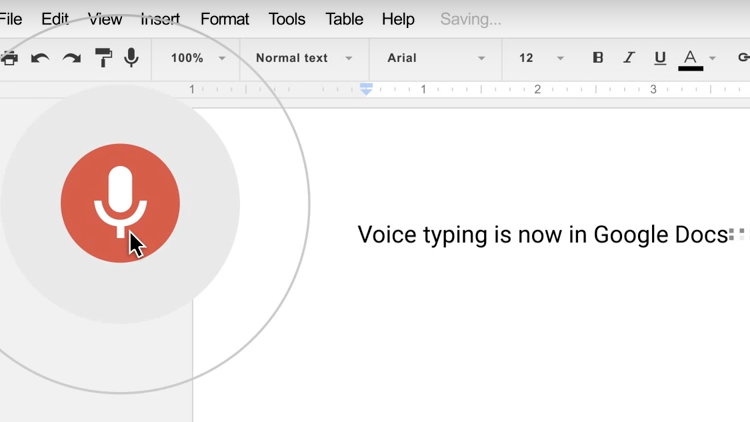Open the text color picker
The width and height of the screenshot is (750, 422).
(690, 60)
